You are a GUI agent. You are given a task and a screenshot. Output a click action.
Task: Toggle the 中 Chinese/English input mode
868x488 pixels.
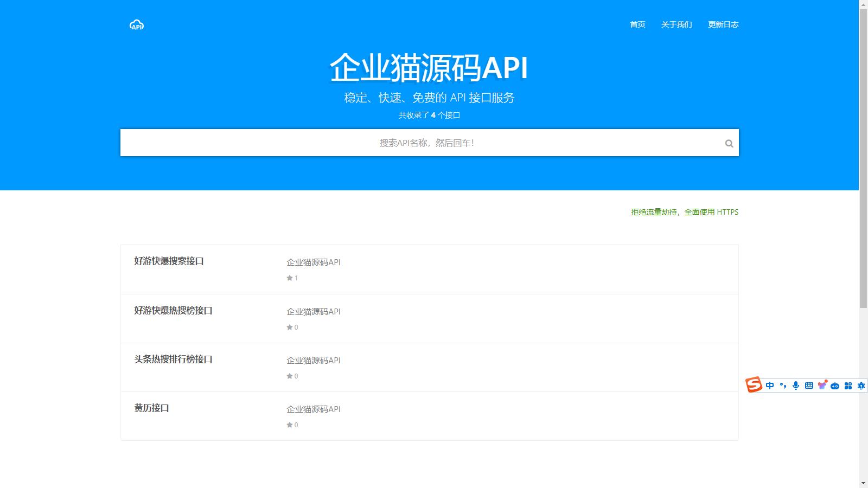[x=770, y=386]
